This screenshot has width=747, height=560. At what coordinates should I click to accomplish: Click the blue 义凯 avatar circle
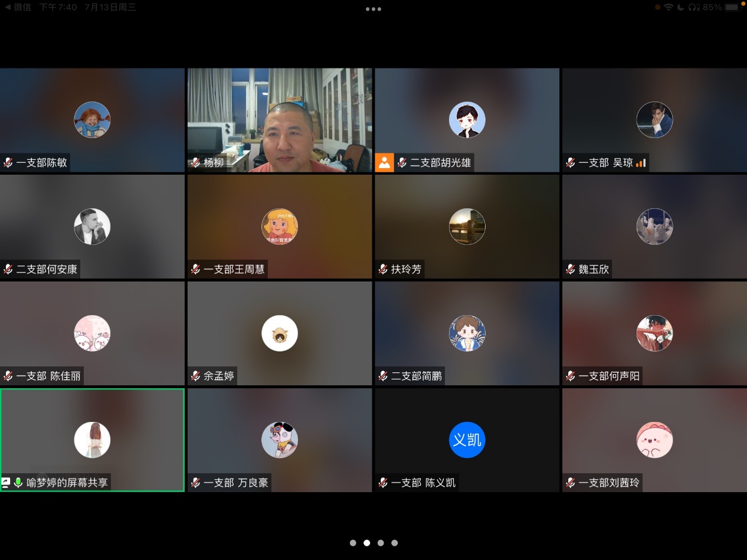(467, 440)
